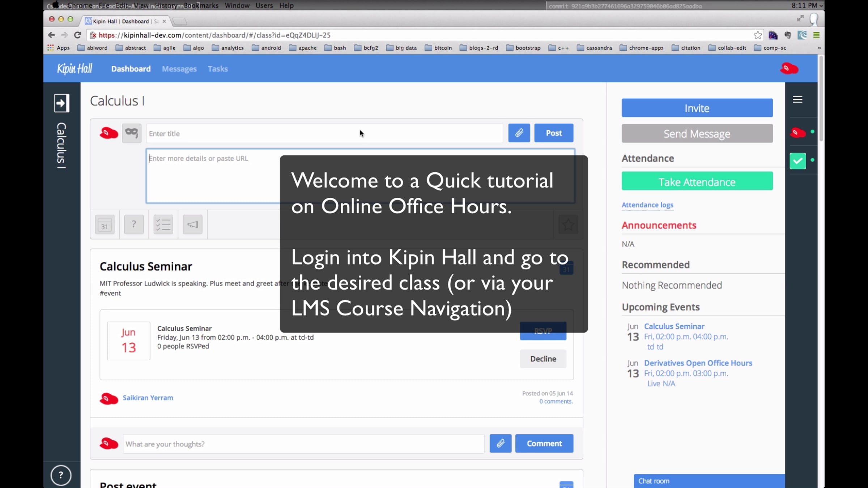This screenshot has width=868, height=488.
Task: Select the calendar event post type icon
Action: (105, 224)
